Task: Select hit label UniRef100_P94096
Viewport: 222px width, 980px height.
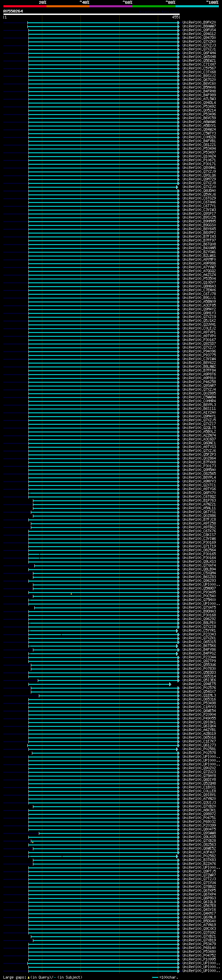Action: (x=199, y=351)
